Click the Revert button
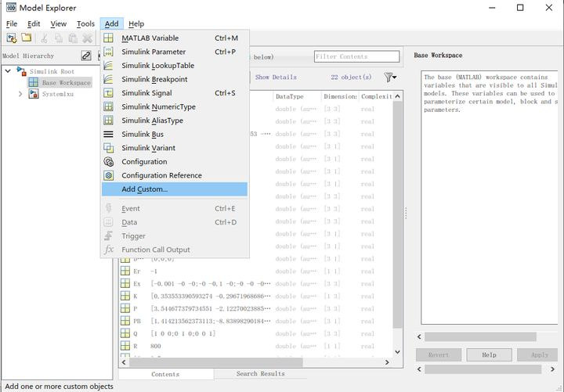564x392 pixels. (x=439, y=355)
